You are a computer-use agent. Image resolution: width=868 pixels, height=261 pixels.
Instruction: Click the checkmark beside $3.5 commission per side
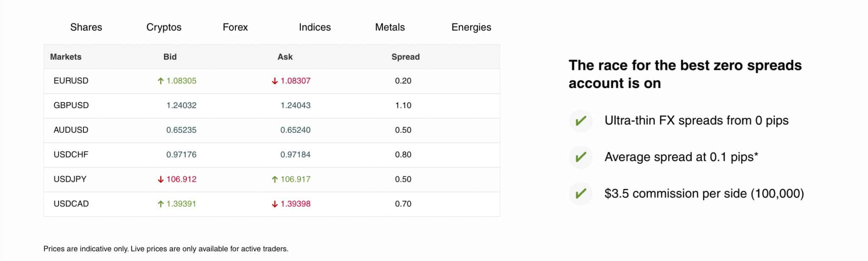click(x=580, y=193)
